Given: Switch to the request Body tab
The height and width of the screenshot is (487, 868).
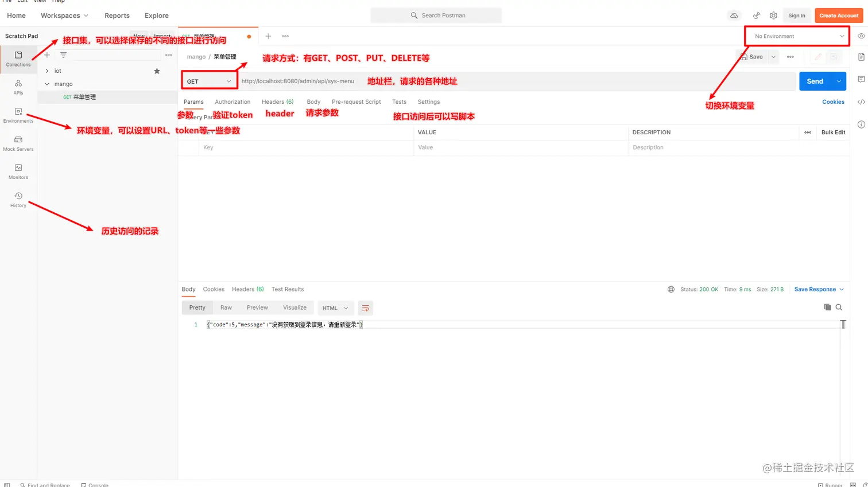Looking at the screenshot, I should pyautogui.click(x=313, y=102).
